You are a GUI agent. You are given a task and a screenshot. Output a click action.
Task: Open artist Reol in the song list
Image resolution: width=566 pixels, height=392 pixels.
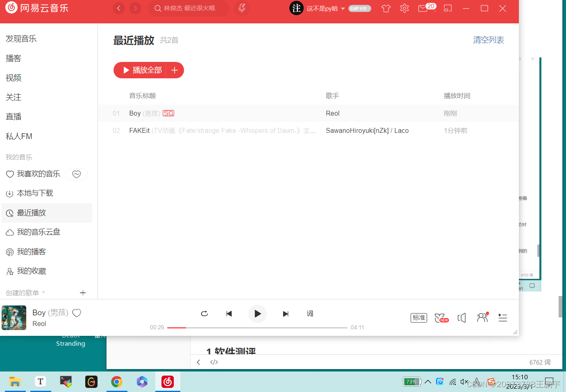click(x=333, y=113)
